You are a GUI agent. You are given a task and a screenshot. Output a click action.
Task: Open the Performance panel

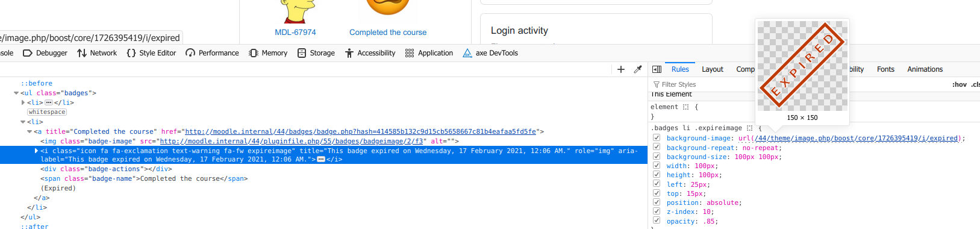212,53
